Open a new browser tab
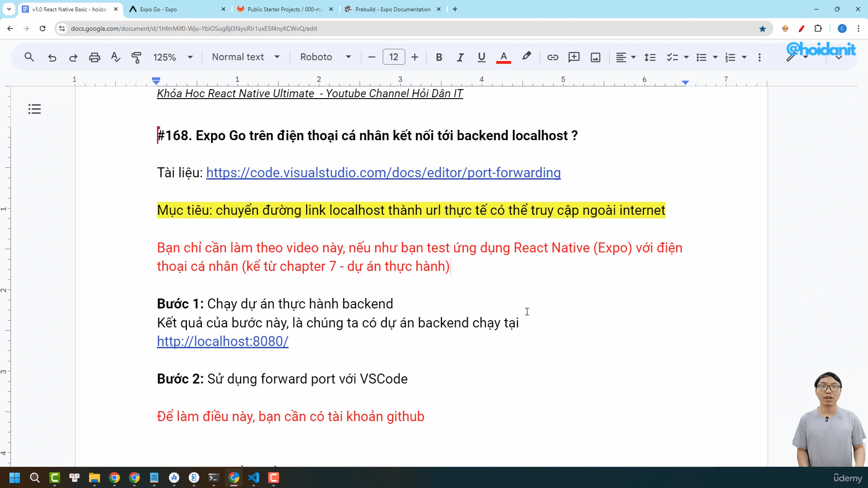The image size is (868, 488). point(455,9)
